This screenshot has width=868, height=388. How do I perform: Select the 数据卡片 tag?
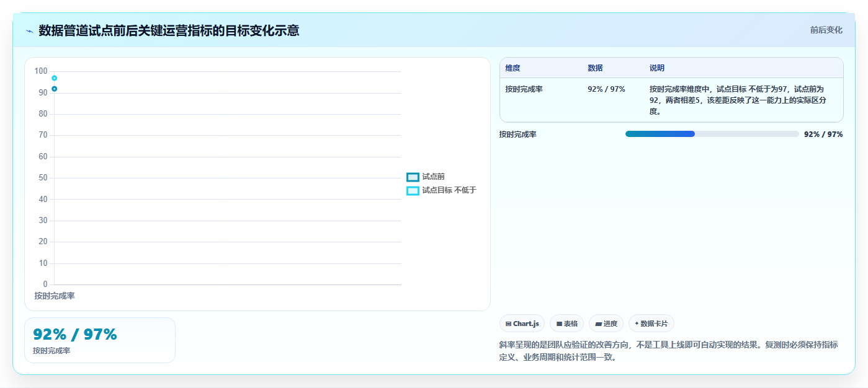pos(651,324)
